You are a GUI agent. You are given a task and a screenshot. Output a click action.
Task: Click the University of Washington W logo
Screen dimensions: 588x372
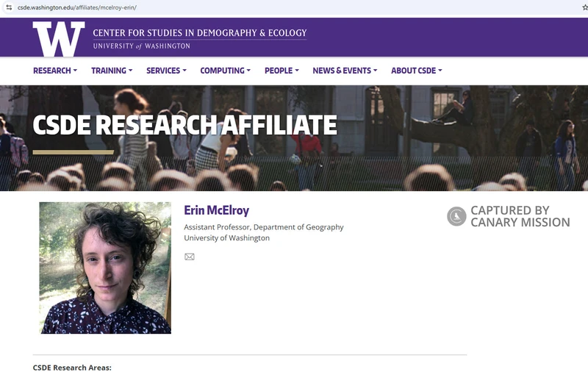click(59, 39)
